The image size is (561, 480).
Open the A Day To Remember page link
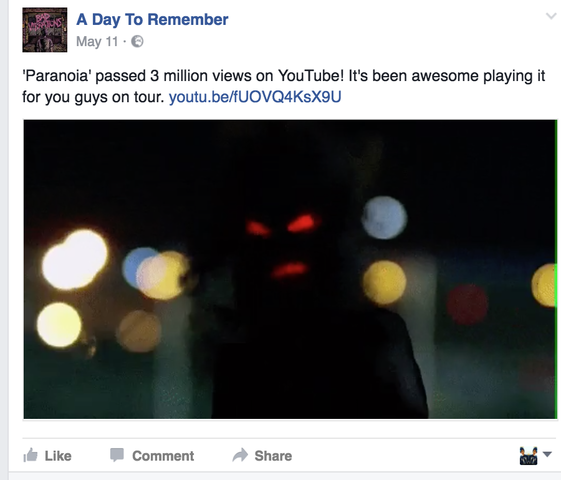click(152, 19)
